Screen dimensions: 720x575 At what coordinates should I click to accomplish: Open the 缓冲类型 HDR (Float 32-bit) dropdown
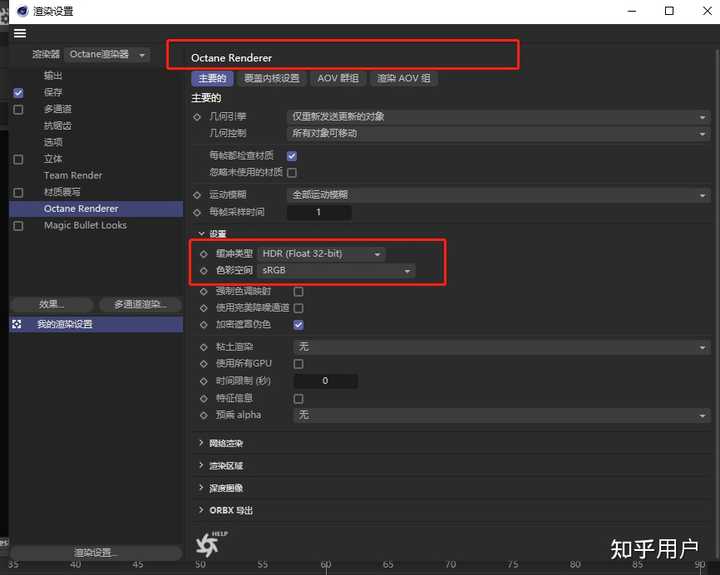(321, 254)
